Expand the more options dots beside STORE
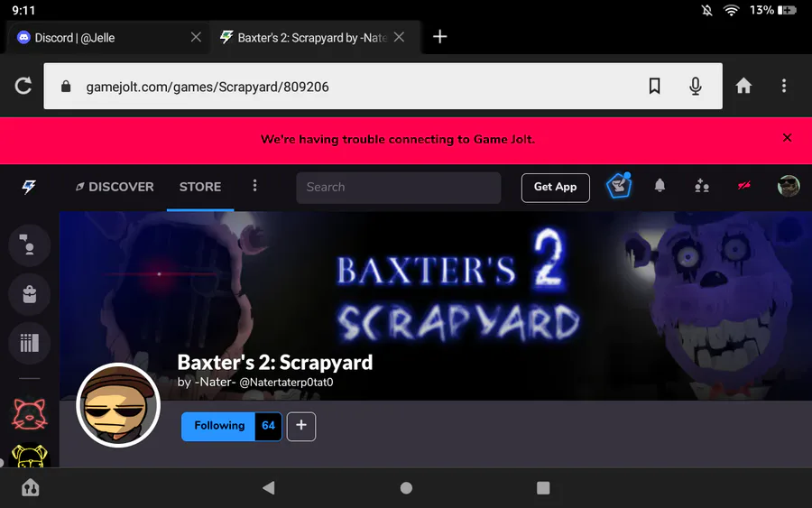This screenshot has width=812, height=508. 254,186
